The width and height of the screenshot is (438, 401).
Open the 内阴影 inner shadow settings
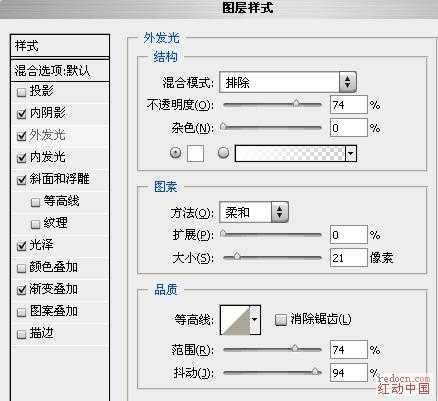point(47,113)
